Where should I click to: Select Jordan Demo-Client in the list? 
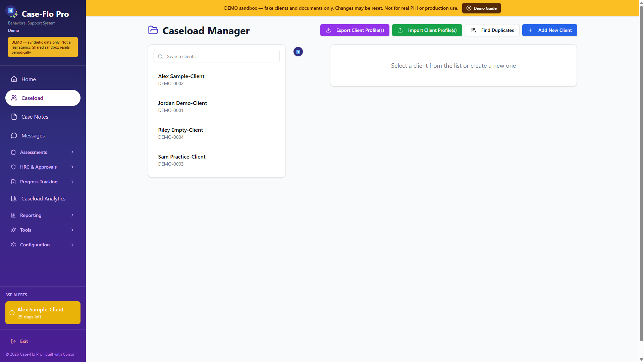tap(217, 106)
